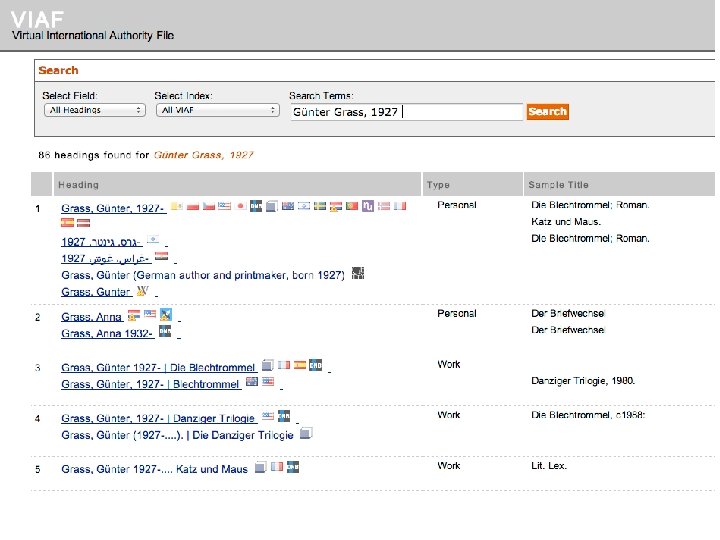The height and width of the screenshot is (540, 720).
Task: Click the Latvian flag icon under first heading
Action: tap(84, 223)
